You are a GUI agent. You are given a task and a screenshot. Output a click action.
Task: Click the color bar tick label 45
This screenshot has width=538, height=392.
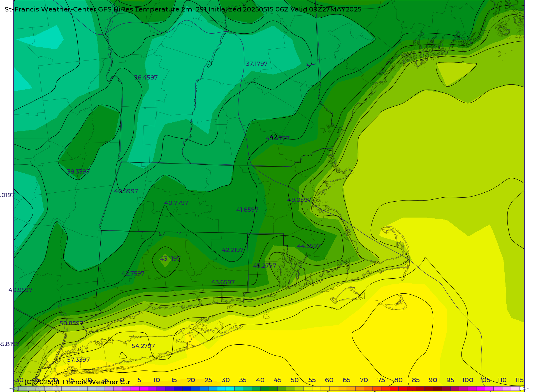[277, 380]
